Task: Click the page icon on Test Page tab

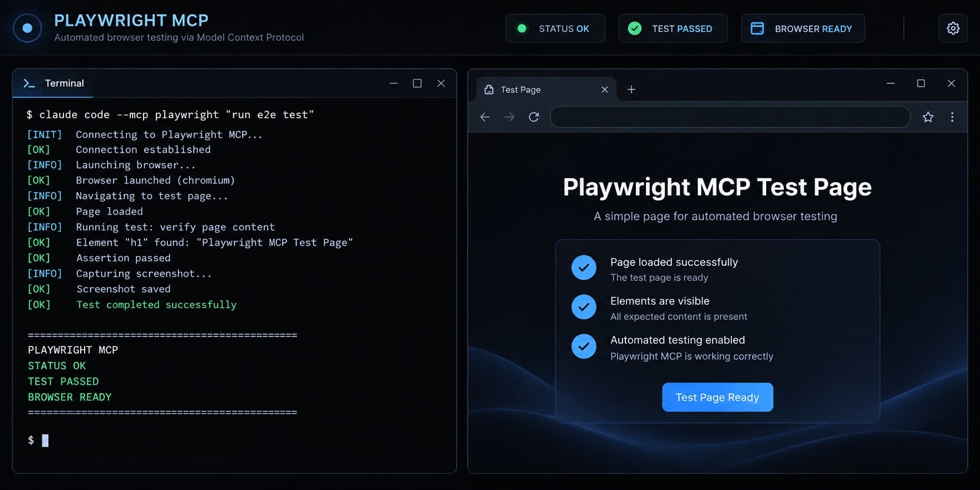Action: (489, 89)
